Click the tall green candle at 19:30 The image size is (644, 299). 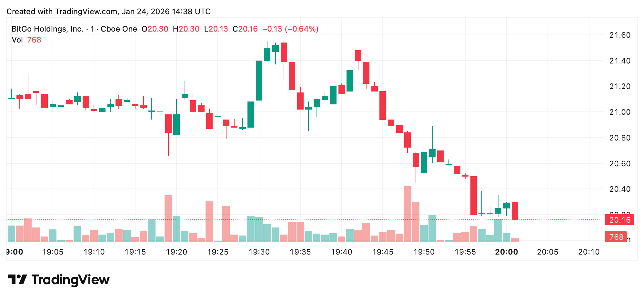[x=259, y=81]
